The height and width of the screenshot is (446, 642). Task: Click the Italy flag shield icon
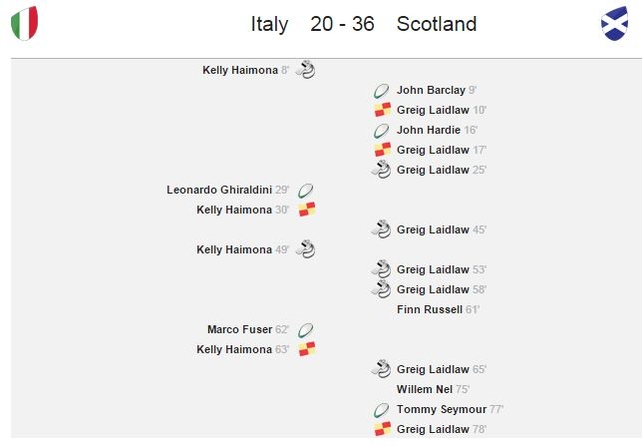[25, 23]
